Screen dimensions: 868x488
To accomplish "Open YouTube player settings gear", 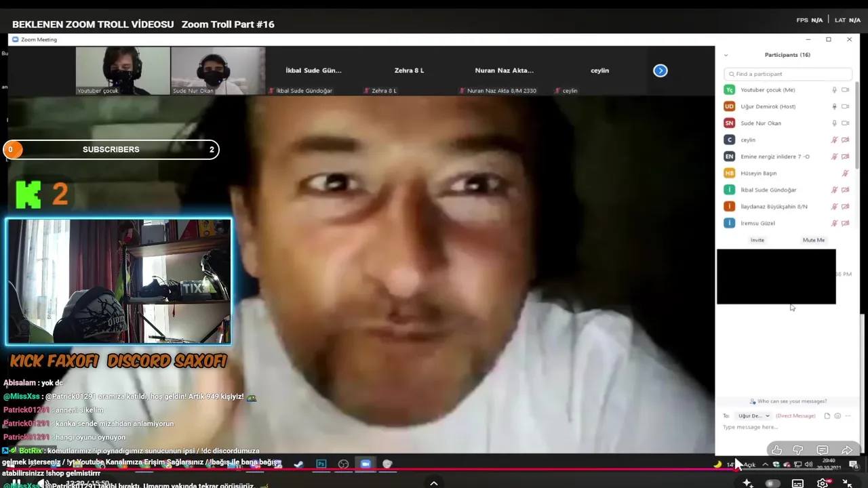I will point(823,483).
